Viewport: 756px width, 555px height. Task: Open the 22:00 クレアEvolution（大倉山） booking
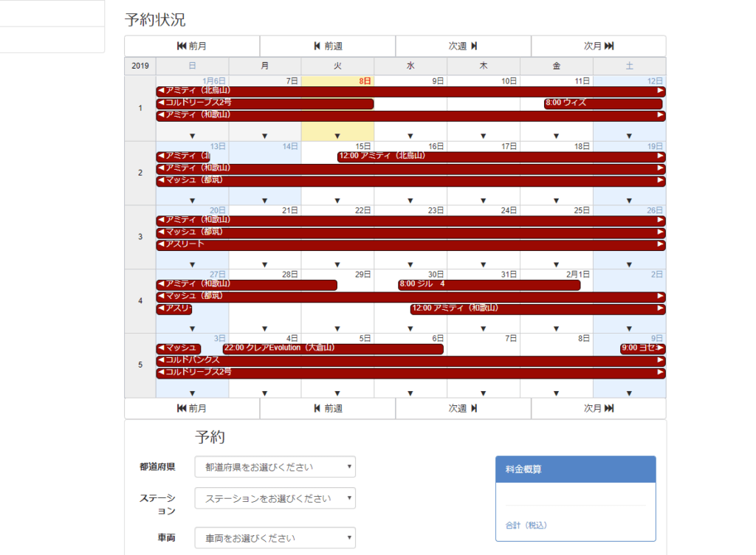pyautogui.click(x=333, y=348)
